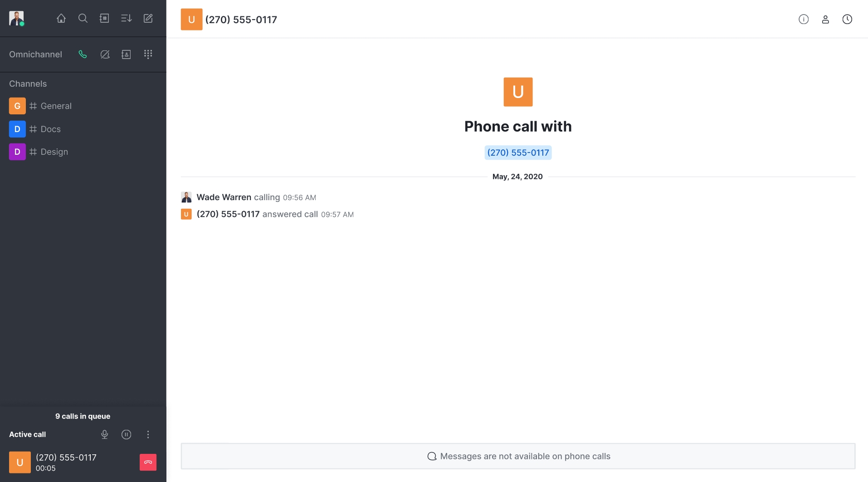Put the active call on hold

coord(127,434)
